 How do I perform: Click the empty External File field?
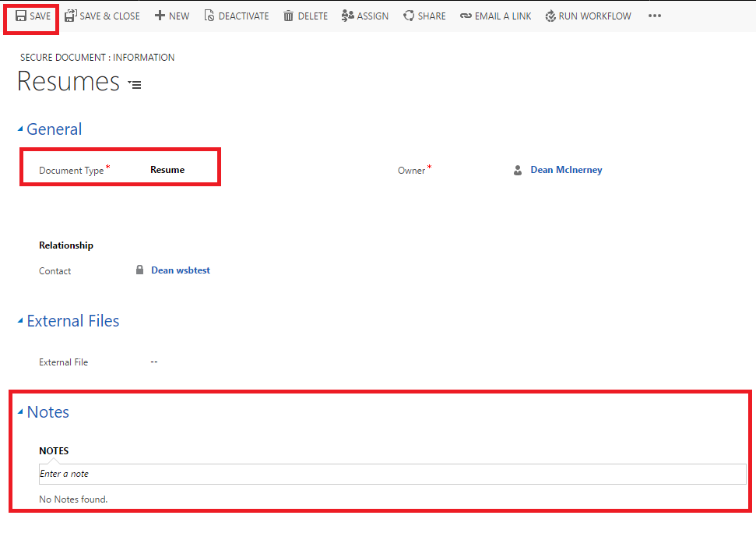pyautogui.click(x=154, y=362)
